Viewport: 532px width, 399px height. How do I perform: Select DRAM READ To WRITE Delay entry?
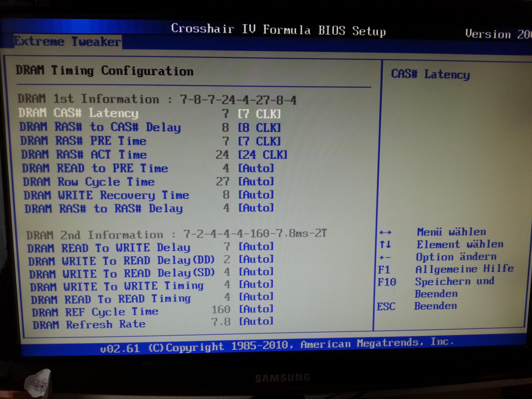point(108,248)
